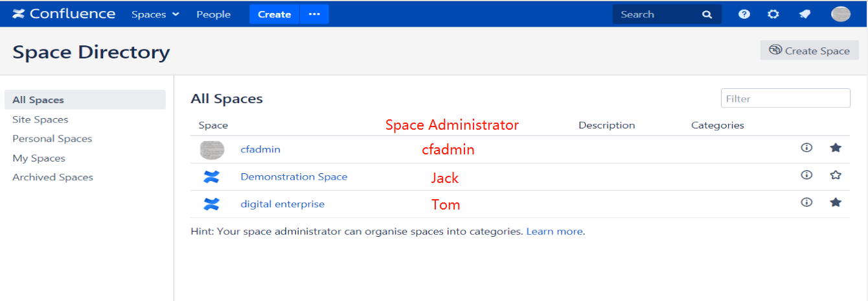Select My Spaces in the sidebar
Screen dimensions: 868x301
(39, 158)
